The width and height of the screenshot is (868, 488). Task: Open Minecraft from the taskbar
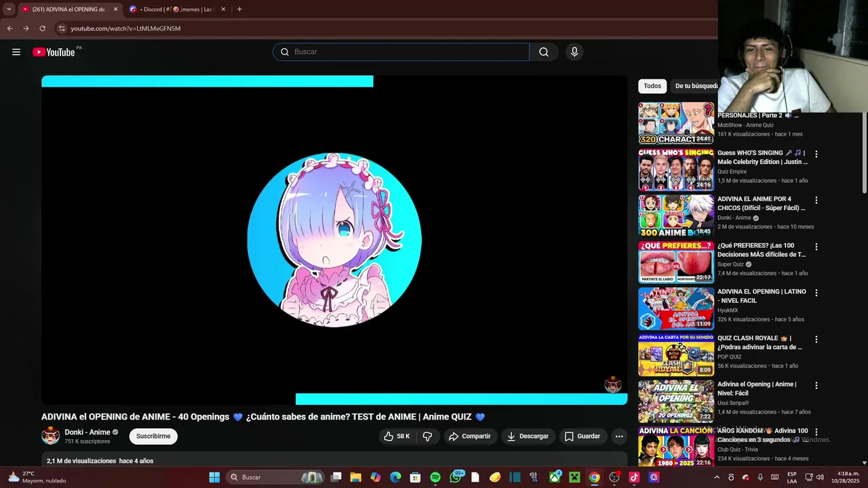point(574,477)
